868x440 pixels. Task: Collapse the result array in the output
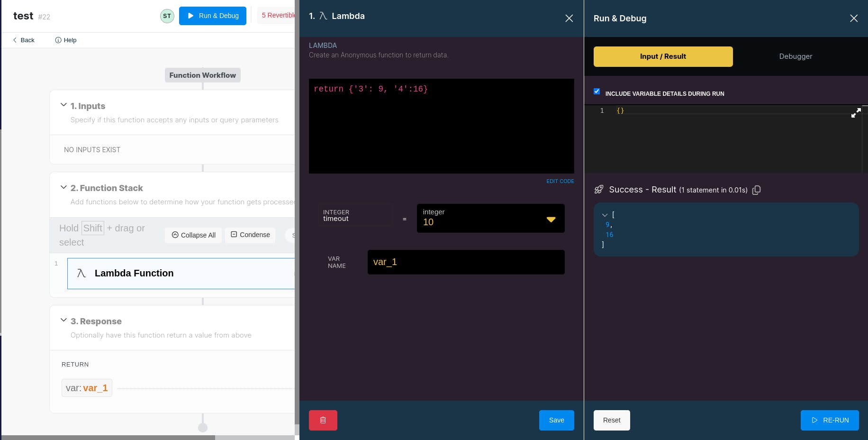coord(605,215)
